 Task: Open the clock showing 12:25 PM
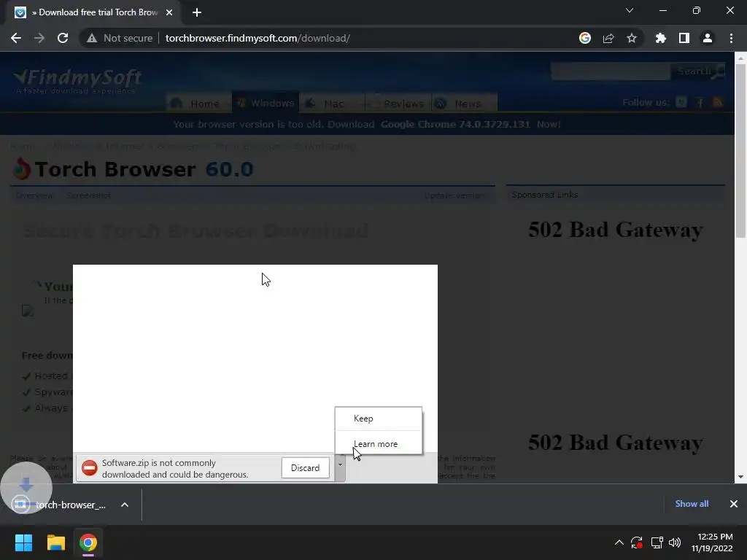712,542
